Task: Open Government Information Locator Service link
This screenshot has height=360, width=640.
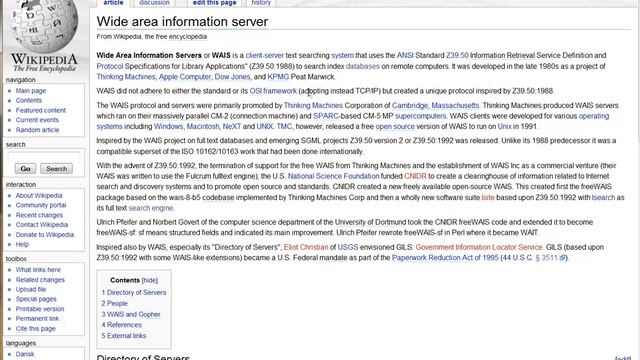Action: point(479,247)
